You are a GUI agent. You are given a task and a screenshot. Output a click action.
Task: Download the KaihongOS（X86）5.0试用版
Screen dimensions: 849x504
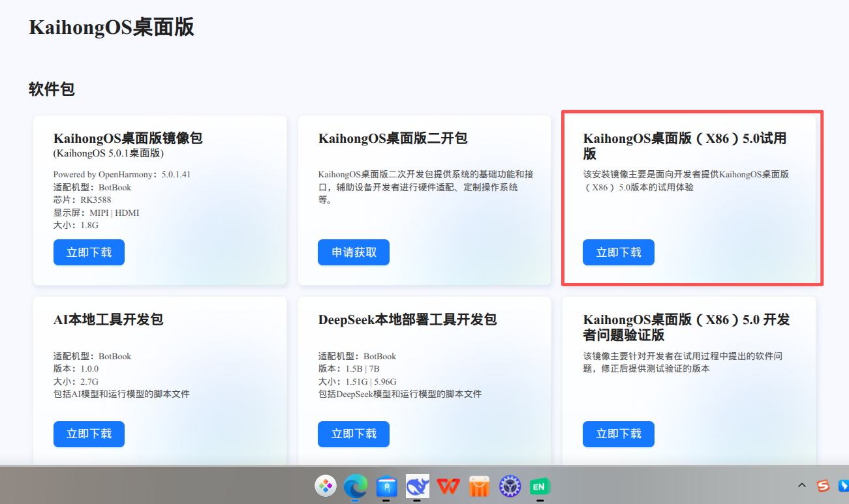619,252
